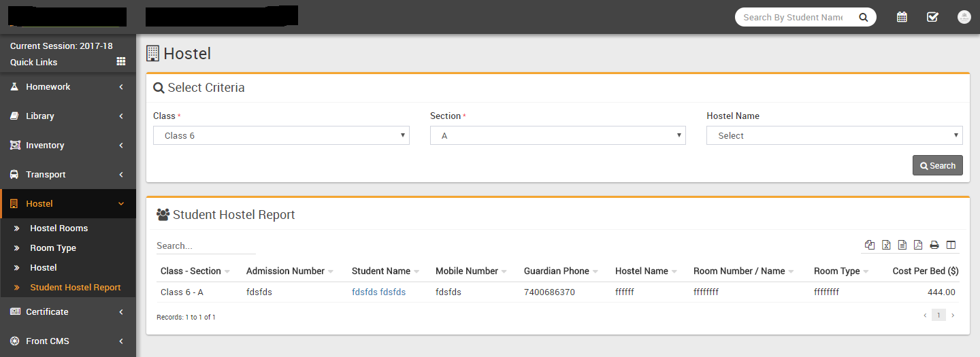Image resolution: width=980 pixels, height=357 pixels.
Task: Click the magnifier in student search box
Action: coord(863,18)
